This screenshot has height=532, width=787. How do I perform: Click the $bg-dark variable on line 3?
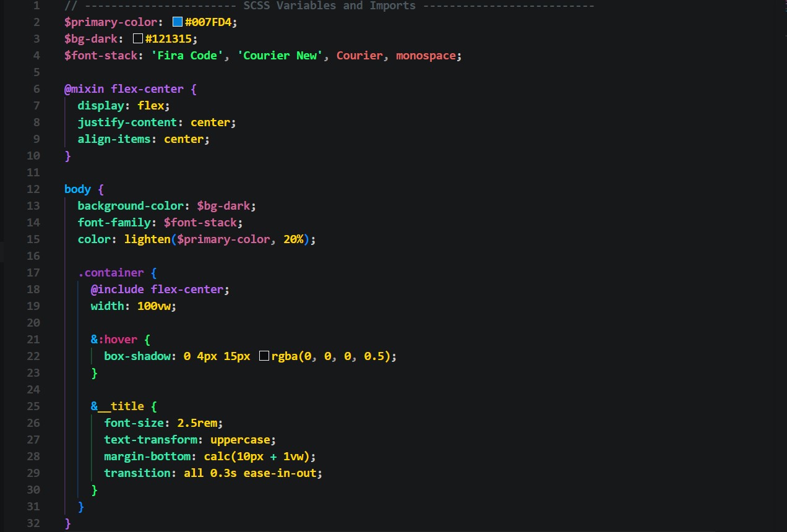pos(90,39)
